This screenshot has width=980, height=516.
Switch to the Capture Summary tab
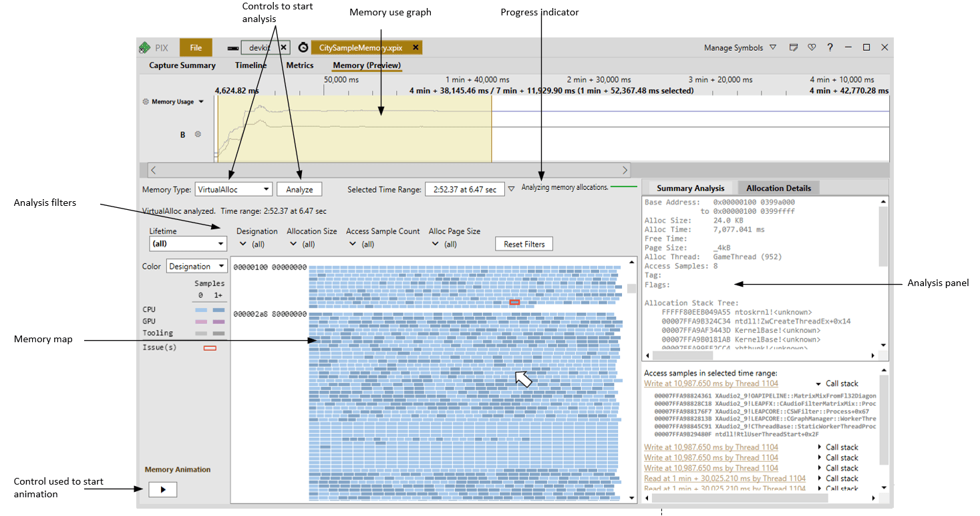tap(182, 66)
